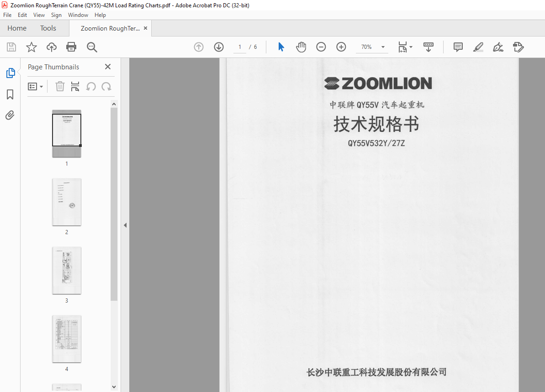This screenshot has width=545, height=392.
Task: Click the thumbnails panel scrollbar thumb
Action: pos(114,204)
